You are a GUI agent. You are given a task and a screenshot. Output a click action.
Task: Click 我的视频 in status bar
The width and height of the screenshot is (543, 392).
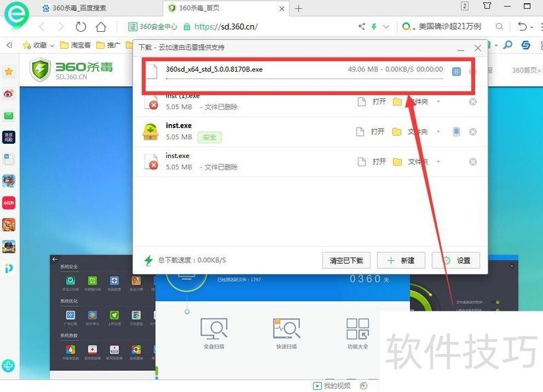pos(332,385)
